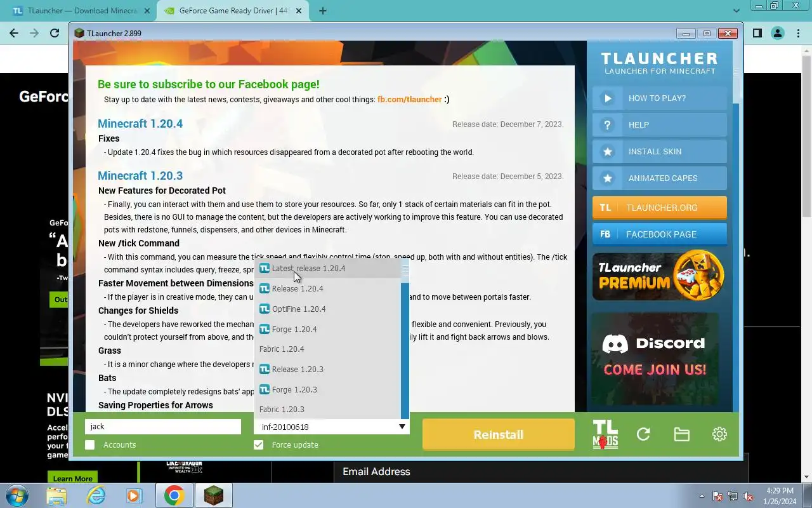The image size is (812, 508).
Task: Click username field containing jack
Action: coord(163,427)
